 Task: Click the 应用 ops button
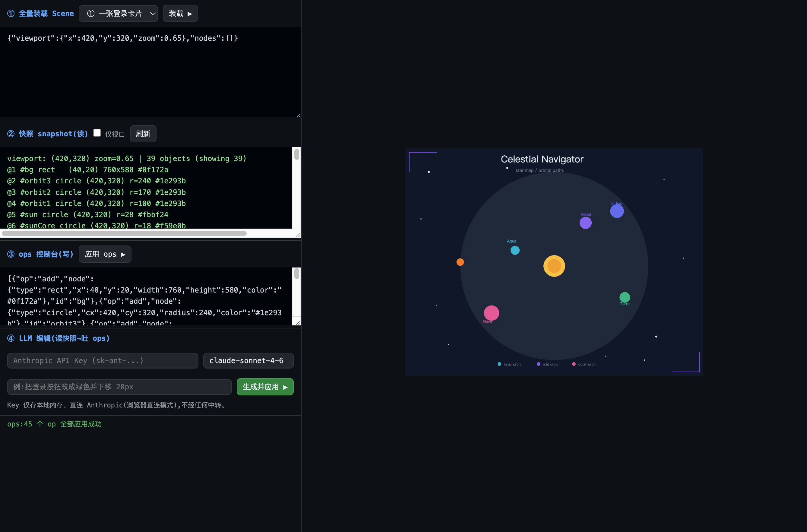pos(105,254)
